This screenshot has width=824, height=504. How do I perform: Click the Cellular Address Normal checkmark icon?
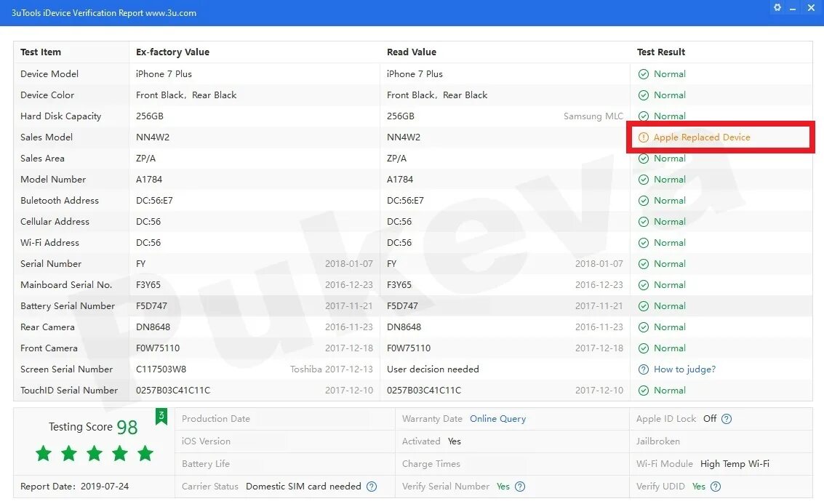[x=643, y=222]
